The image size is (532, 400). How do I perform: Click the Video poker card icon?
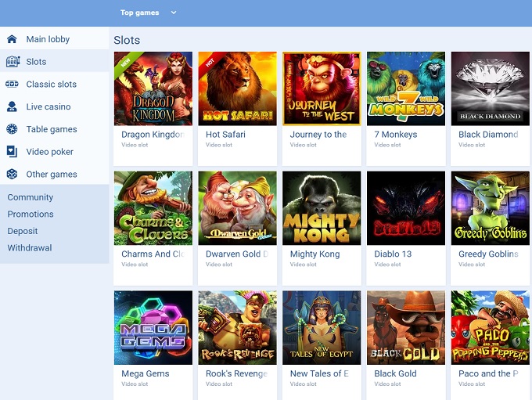12,151
